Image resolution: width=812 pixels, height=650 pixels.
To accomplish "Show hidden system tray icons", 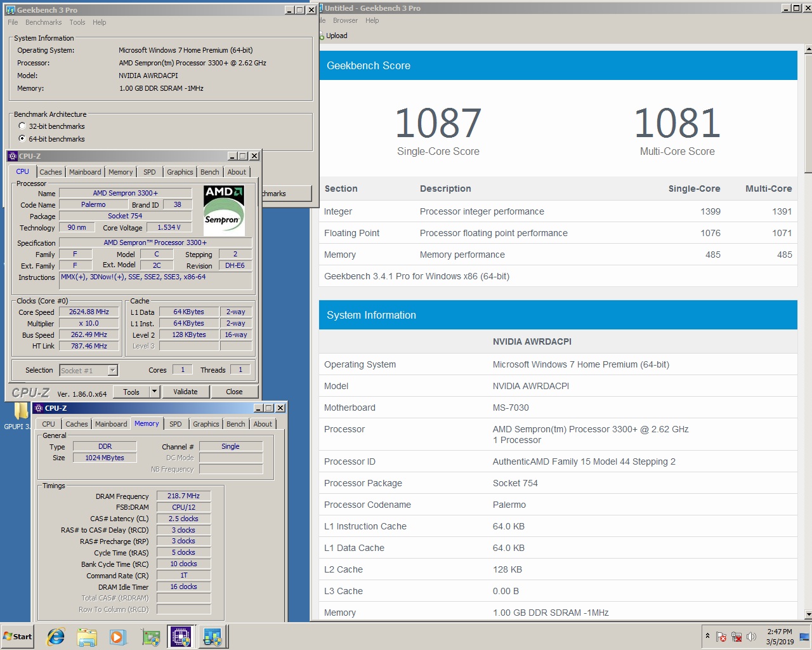I will 707,636.
